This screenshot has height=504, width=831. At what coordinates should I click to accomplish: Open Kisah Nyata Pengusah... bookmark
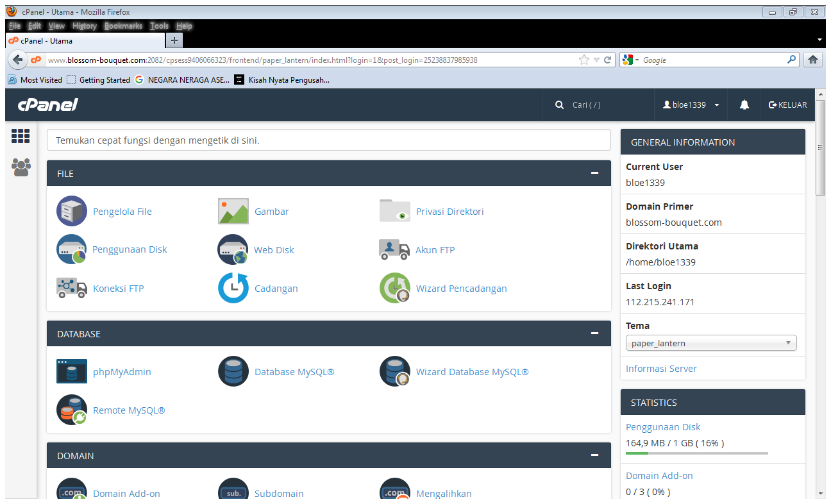282,80
